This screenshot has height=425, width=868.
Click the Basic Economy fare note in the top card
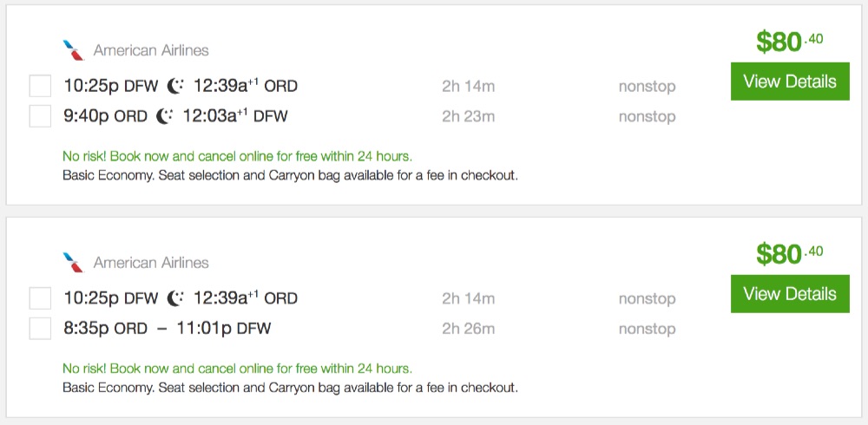pyautogui.click(x=290, y=175)
